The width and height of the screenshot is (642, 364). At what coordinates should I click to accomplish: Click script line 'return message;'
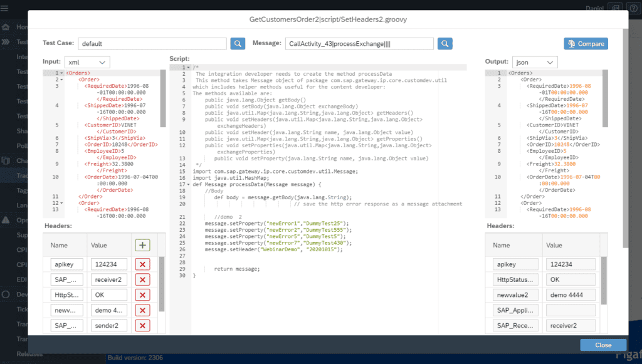coord(237,269)
